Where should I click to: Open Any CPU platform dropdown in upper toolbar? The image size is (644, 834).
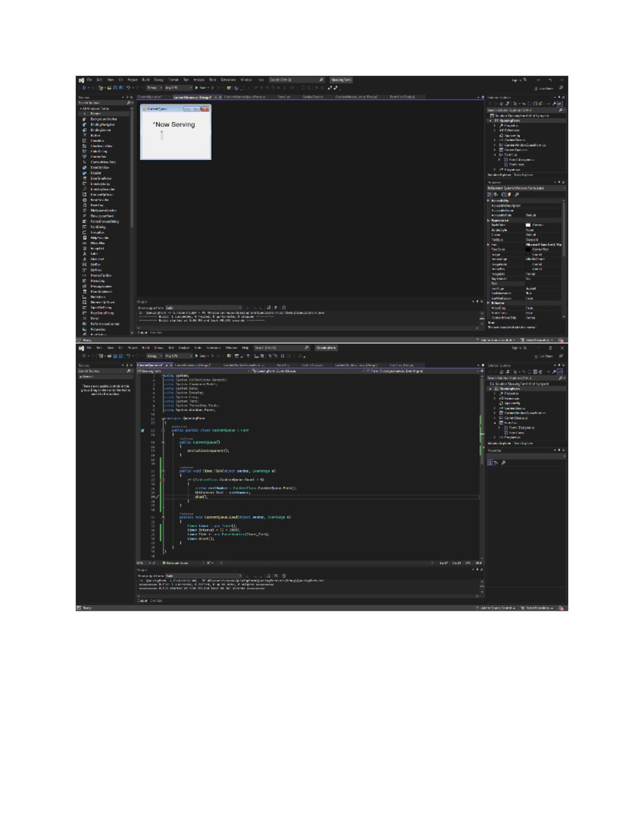[178, 88]
